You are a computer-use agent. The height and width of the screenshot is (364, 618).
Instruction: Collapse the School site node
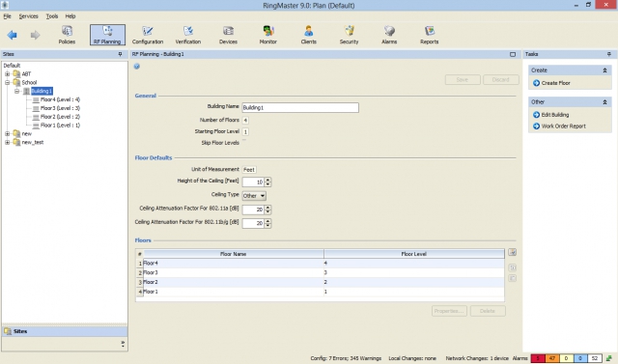(x=7, y=83)
